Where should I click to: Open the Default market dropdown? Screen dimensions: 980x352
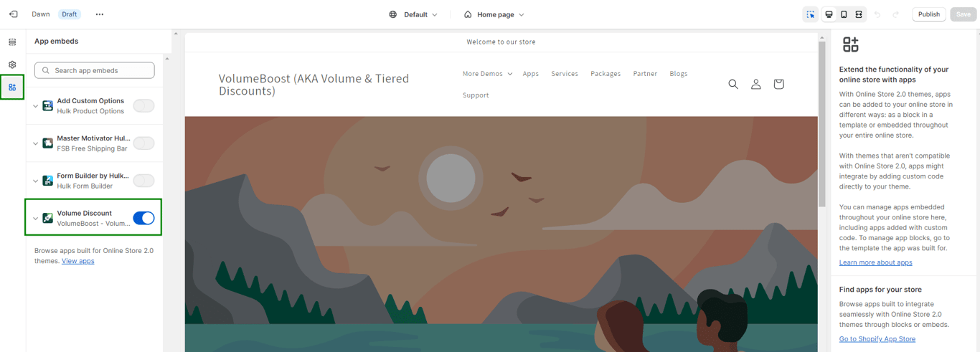click(x=413, y=14)
